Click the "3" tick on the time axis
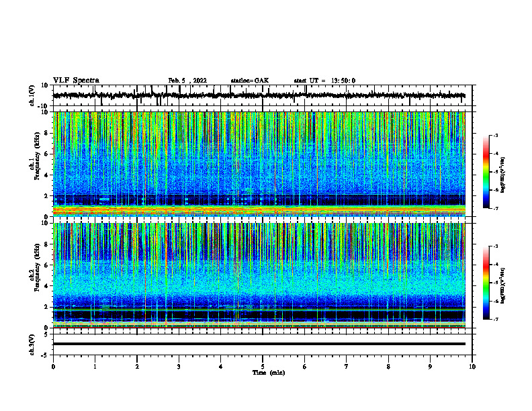The height and width of the screenshot is (411, 532). click(179, 367)
